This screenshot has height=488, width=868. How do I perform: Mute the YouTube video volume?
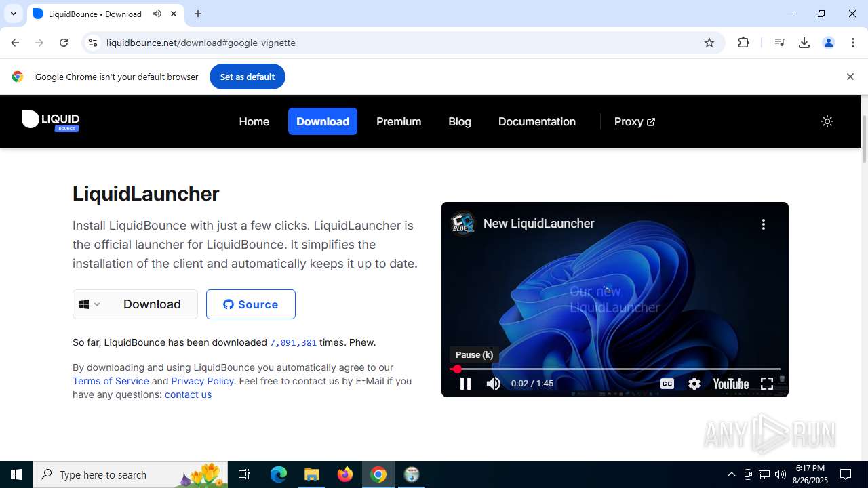click(x=493, y=384)
